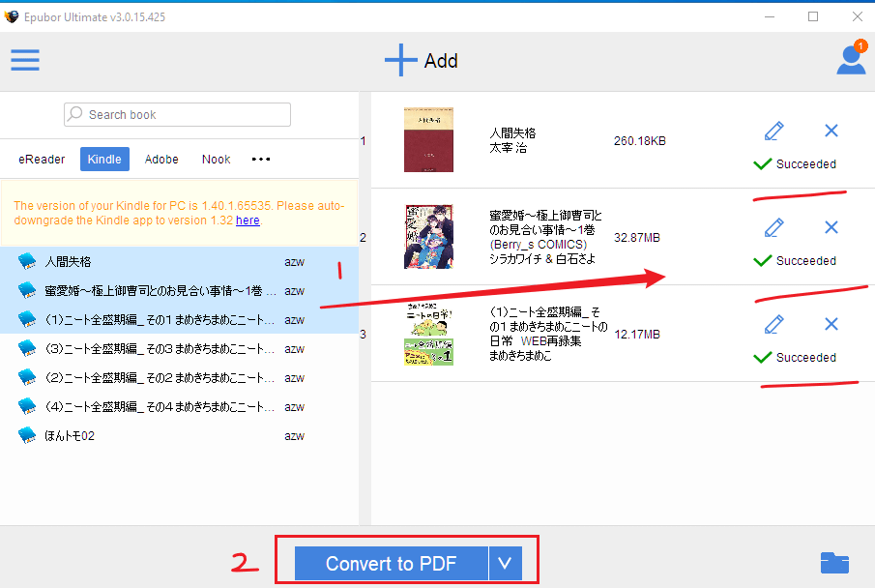Viewport: 875px width, 588px height.
Task: Click the 人間失格 cover thumbnail
Action: pos(428,139)
